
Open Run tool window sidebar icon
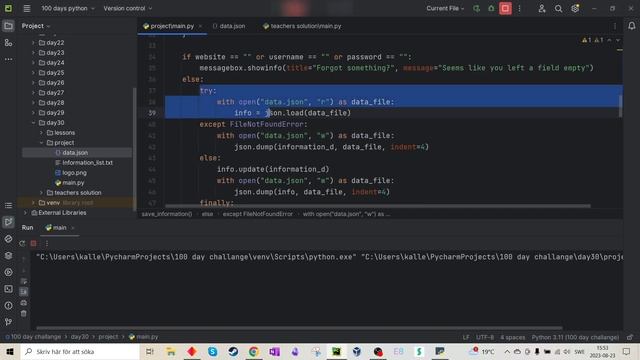8,222
